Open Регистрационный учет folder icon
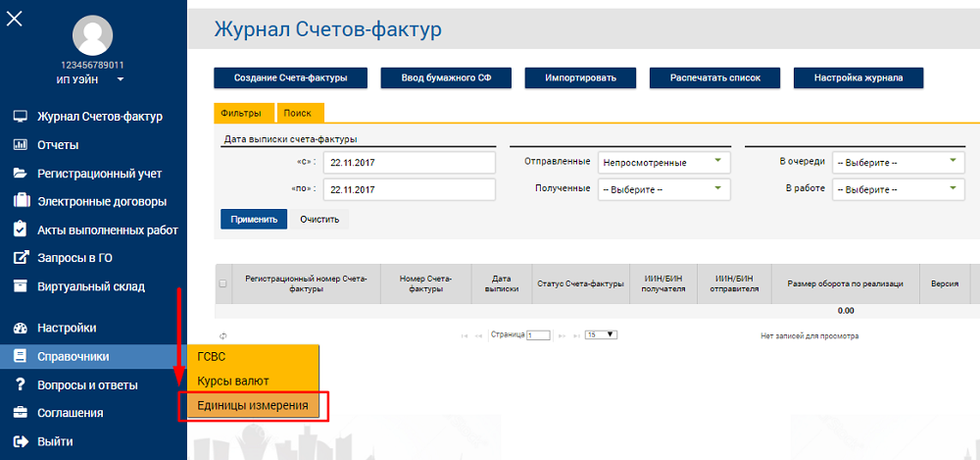The image size is (980, 460). [x=21, y=174]
